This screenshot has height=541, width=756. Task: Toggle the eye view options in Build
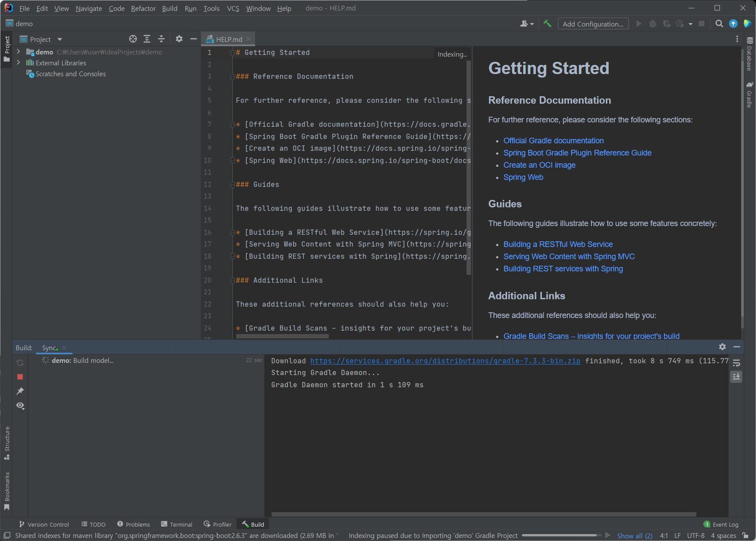(20, 406)
